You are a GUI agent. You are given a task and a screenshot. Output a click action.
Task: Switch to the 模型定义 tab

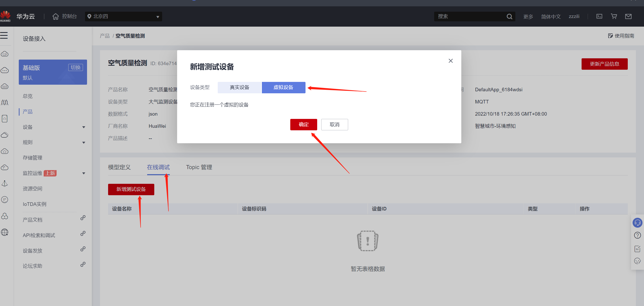(119, 167)
